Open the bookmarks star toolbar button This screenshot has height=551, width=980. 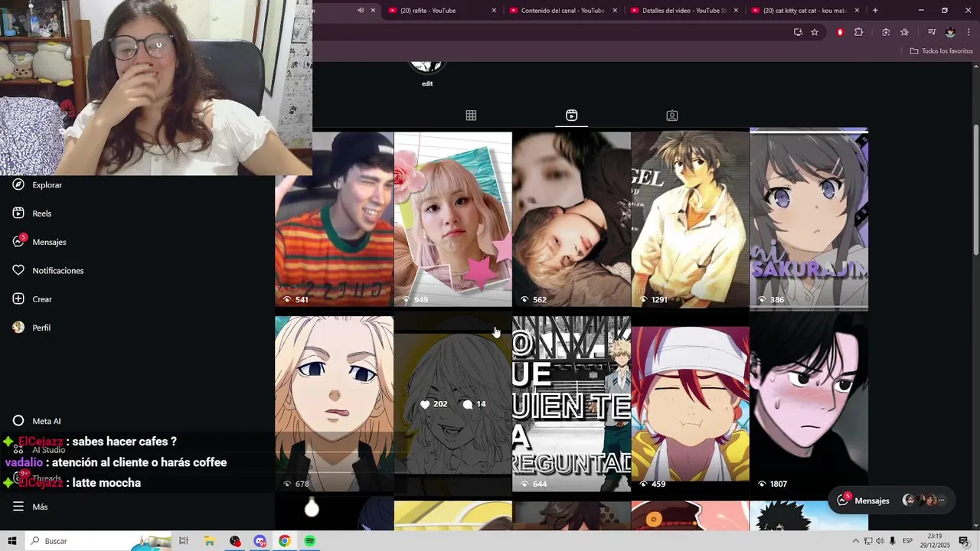tap(904, 32)
